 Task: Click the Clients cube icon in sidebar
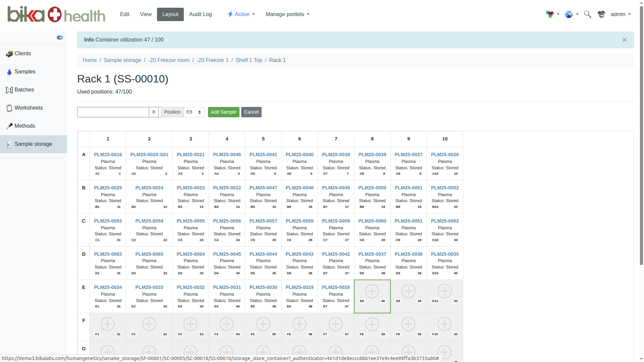point(9,54)
